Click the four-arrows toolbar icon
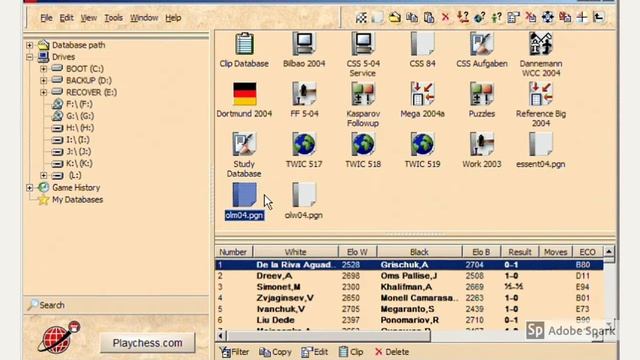The image size is (640, 360). [x=547, y=18]
